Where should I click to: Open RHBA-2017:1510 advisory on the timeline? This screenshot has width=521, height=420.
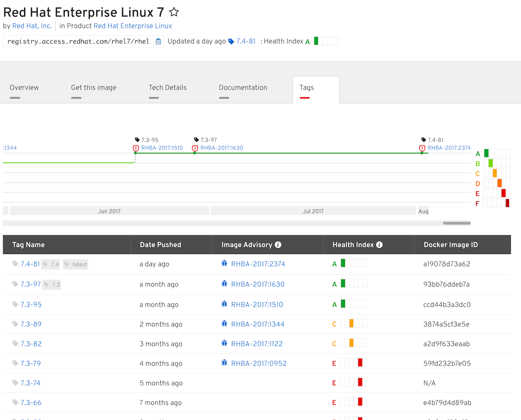pyautogui.click(x=162, y=148)
